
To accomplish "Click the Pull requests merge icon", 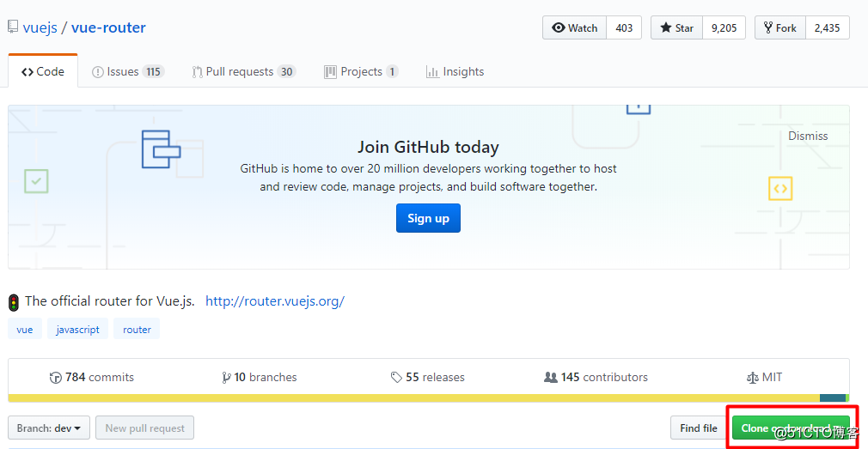I will (197, 72).
